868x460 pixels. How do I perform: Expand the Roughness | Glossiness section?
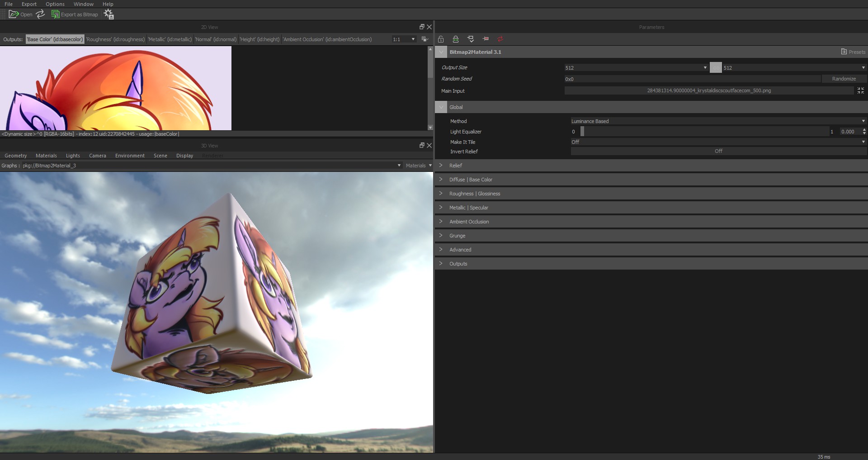[x=441, y=194]
